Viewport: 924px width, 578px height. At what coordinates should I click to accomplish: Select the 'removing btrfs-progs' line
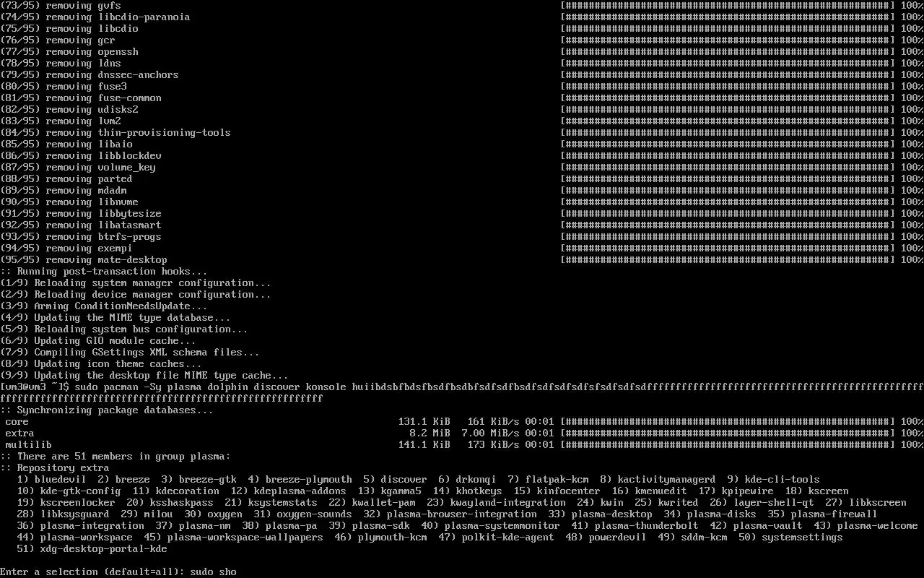tap(81, 236)
